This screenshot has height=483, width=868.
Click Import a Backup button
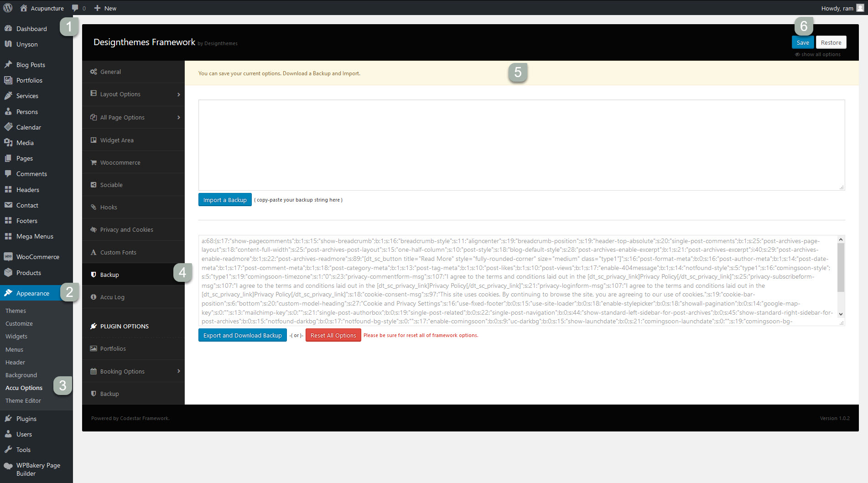coord(225,200)
